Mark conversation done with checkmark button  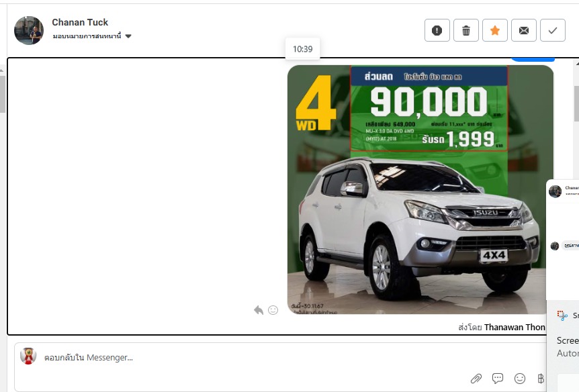tap(552, 30)
